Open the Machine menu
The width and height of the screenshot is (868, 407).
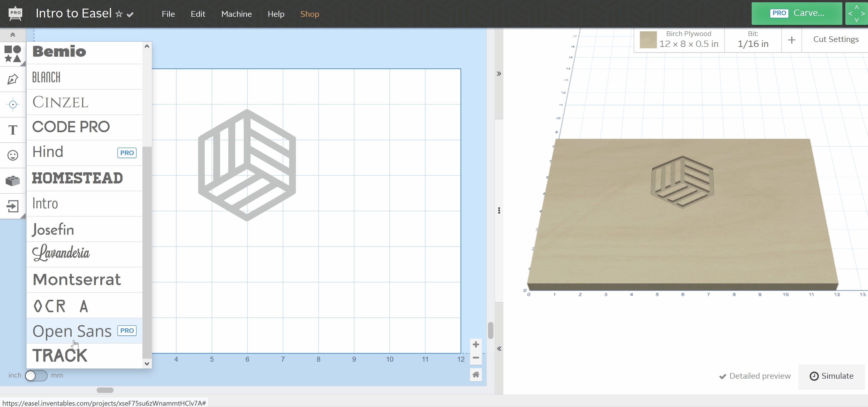(237, 14)
